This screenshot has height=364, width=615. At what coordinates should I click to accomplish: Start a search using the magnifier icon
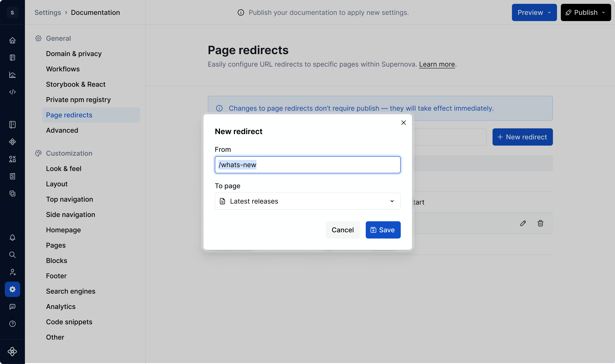[12, 255]
